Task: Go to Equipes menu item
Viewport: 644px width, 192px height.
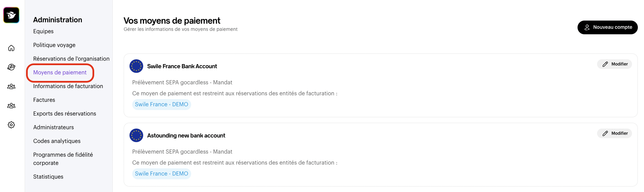Action: [44, 31]
